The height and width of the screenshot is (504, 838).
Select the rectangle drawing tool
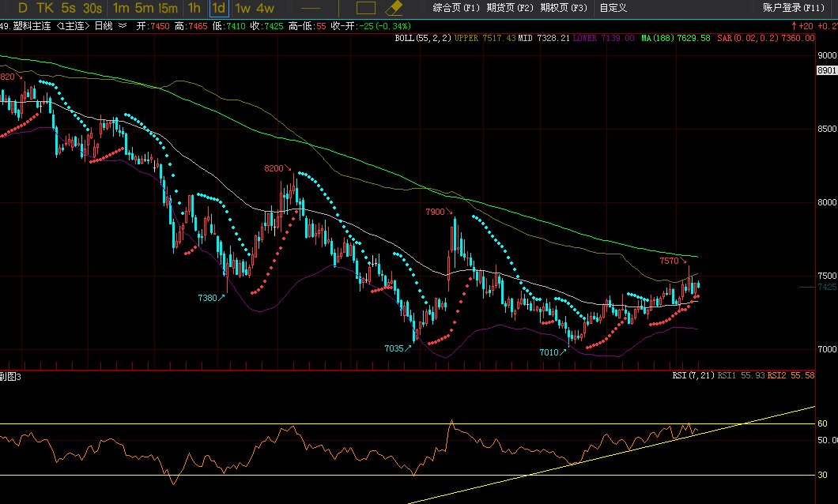pos(366,8)
